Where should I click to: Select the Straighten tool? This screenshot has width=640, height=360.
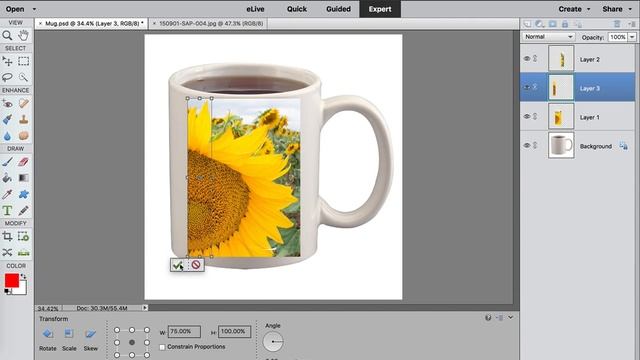(24, 253)
